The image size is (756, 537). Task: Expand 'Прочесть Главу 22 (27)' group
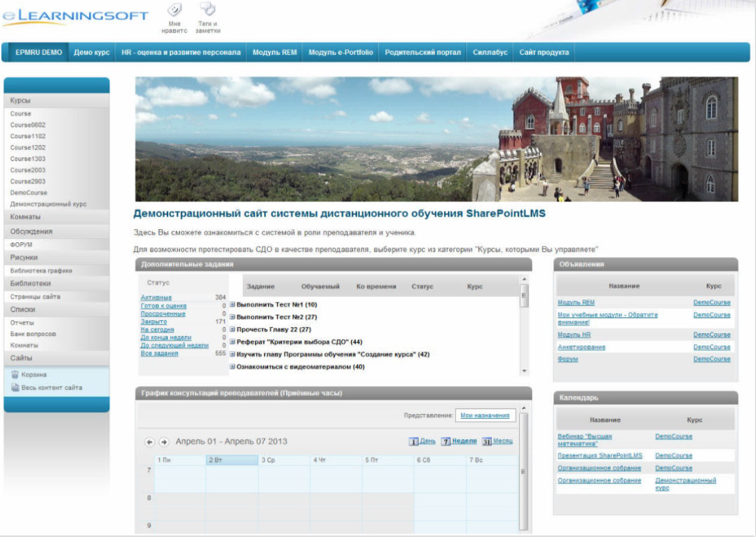click(233, 329)
